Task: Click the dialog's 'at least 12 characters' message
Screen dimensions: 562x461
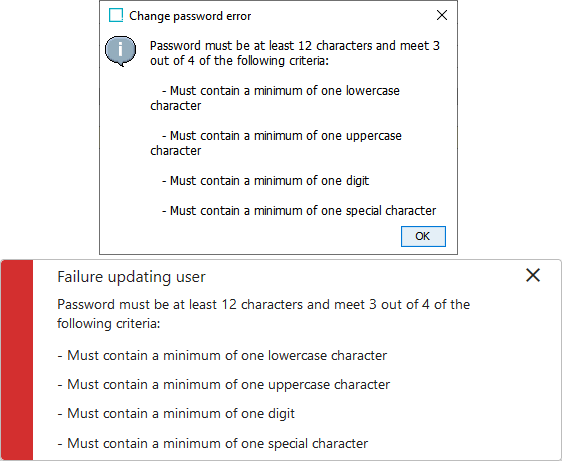Action: (295, 46)
